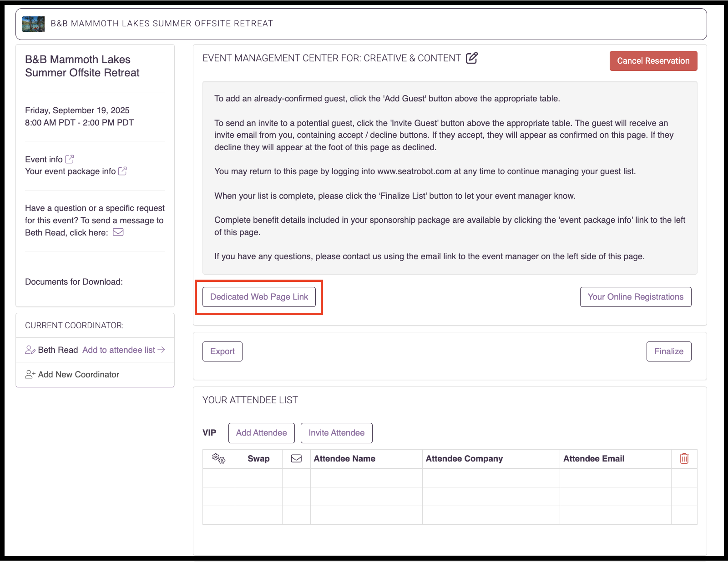The image size is (728, 562).
Task: Click the Add New Coordinator link
Action: pyautogui.click(x=79, y=375)
